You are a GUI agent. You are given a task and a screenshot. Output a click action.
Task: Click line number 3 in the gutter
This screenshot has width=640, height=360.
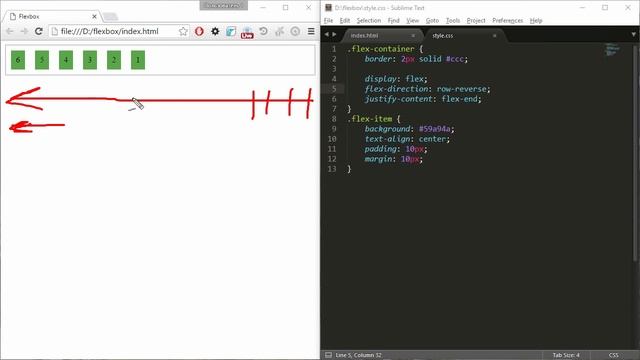coord(334,69)
